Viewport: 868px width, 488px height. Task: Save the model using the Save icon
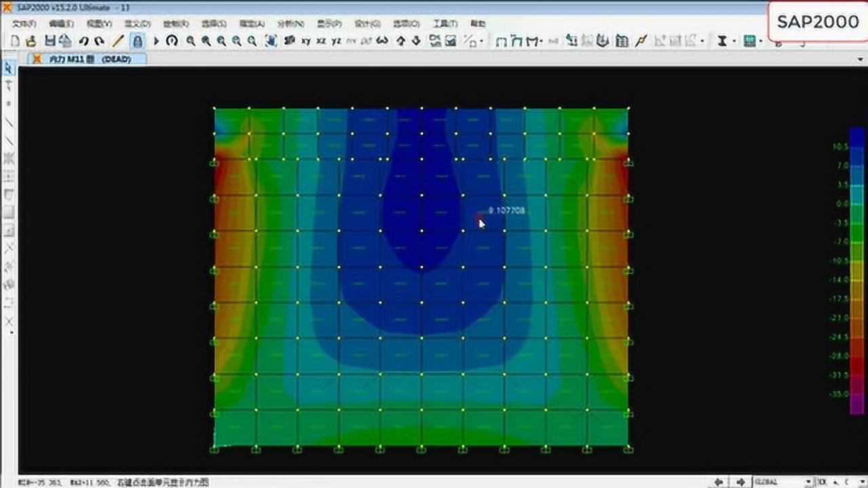(x=49, y=41)
